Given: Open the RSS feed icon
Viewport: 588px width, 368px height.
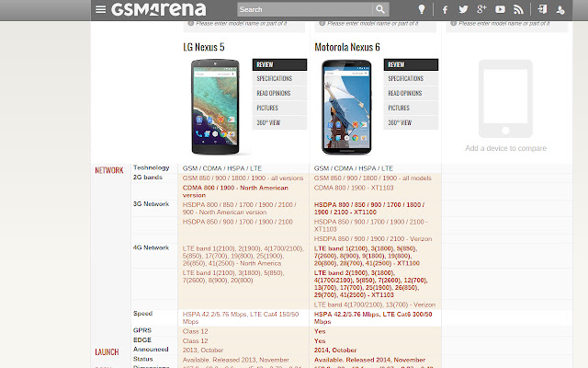Looking at the screenshot, I should click(x=518, y=9).
